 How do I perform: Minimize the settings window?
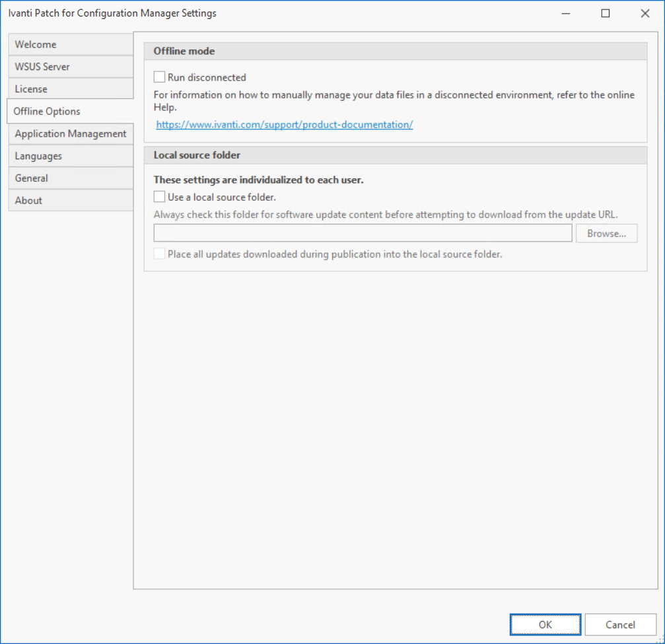pyautogui.click(x=565, y=13)
